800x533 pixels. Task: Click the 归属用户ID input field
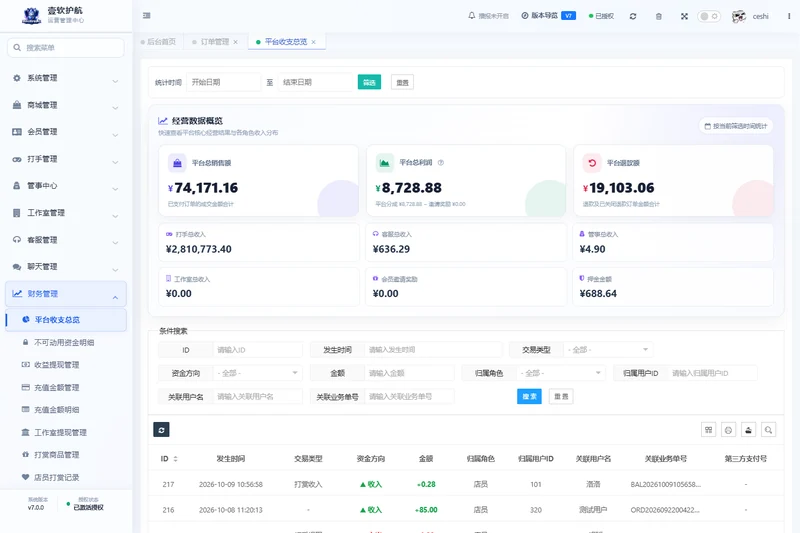(712, 373)
